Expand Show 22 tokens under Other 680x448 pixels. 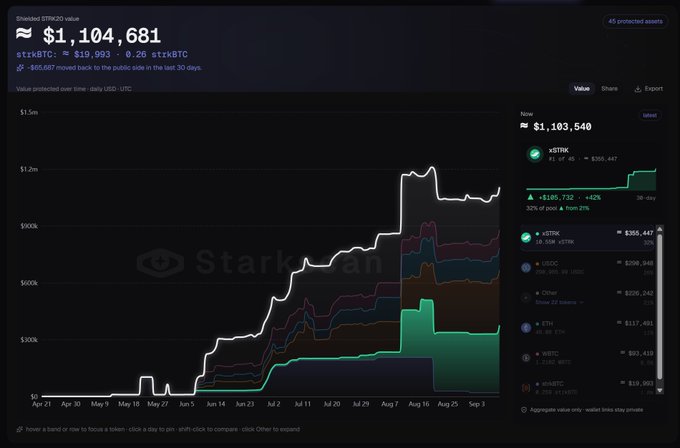tap(559, 302)
